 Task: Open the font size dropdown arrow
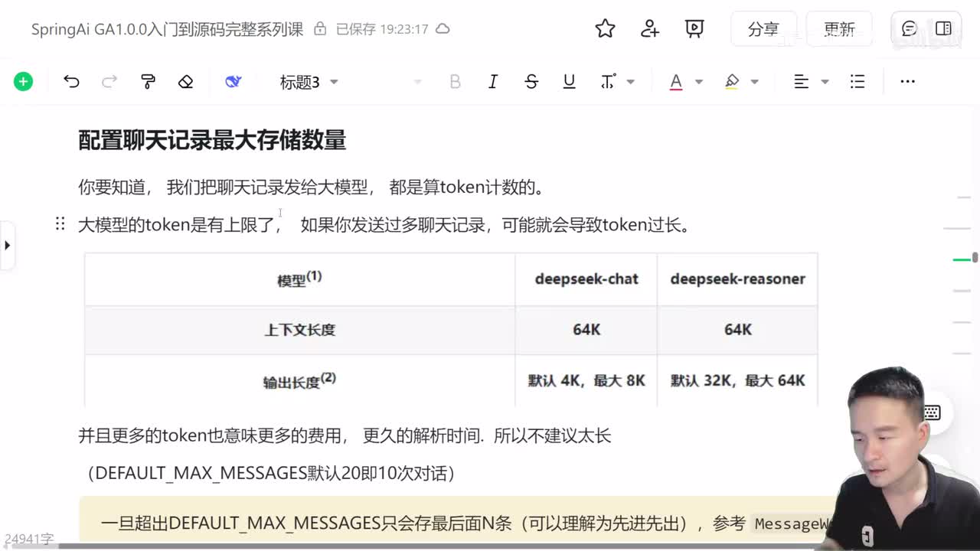(x=417, y=82)
